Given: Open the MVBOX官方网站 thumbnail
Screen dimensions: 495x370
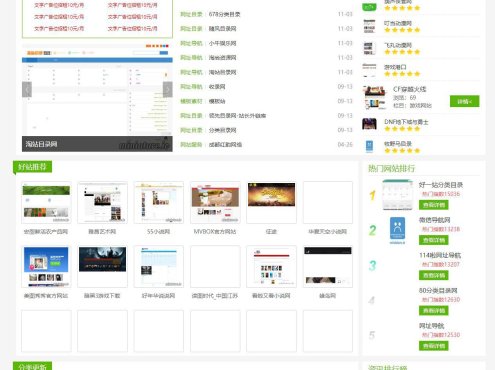Looking at the screenshot, I should (215, 203).
